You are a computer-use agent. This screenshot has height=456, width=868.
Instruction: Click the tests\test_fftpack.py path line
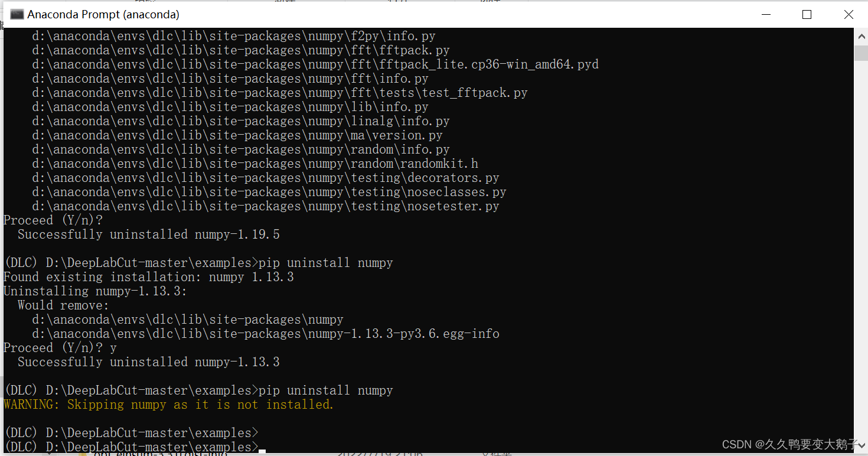pos(280,93)
